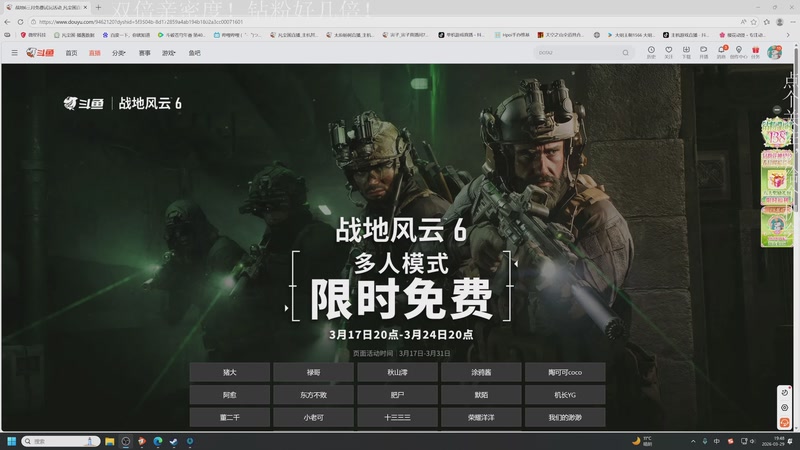Open the Douyu hamburger side menu

point(14,53)
